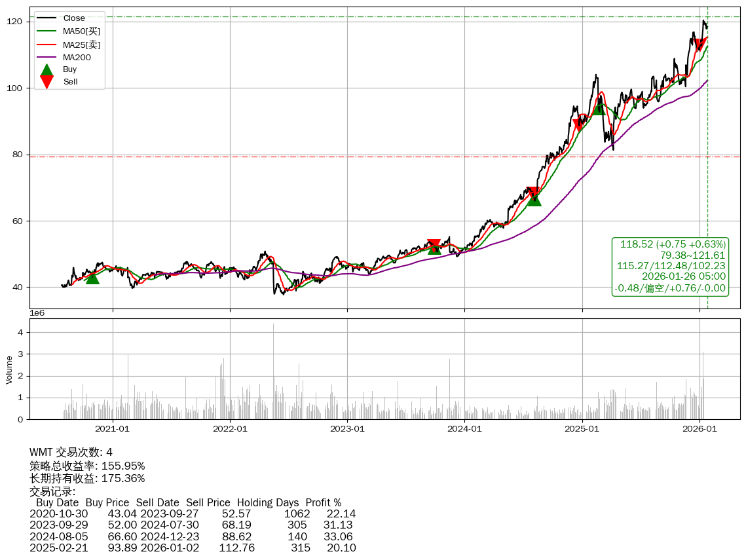Viewport: 746px width, 560px height.
Task: Click the red Sell triangle in the legend
Action: [x=47, y=81]
